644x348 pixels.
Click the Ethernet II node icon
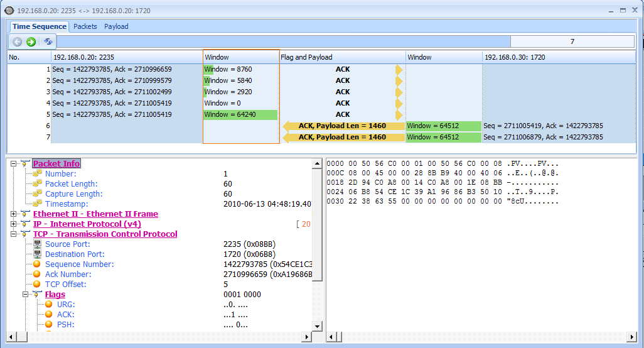pyautogui.click(x=25, y=214)
